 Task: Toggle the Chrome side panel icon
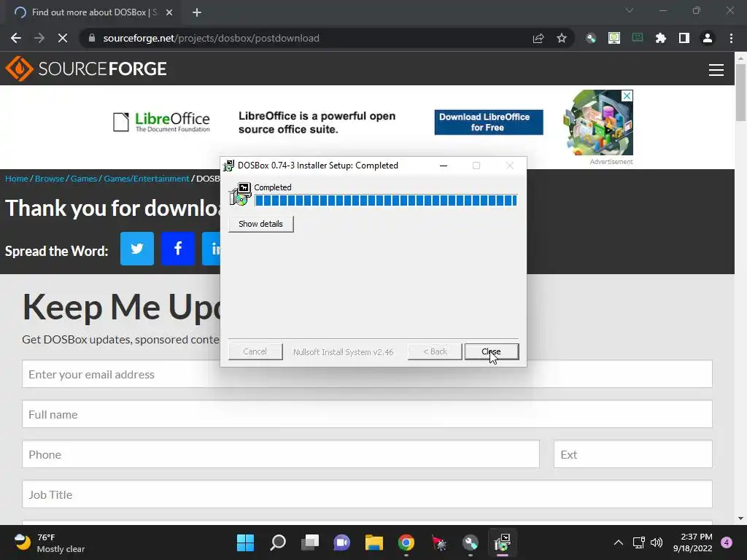684,38
